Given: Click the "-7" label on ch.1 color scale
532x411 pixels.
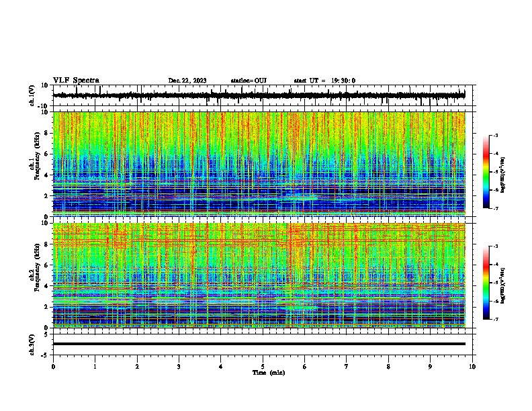Looking at the screenshot, I should (x=495, y=209).
